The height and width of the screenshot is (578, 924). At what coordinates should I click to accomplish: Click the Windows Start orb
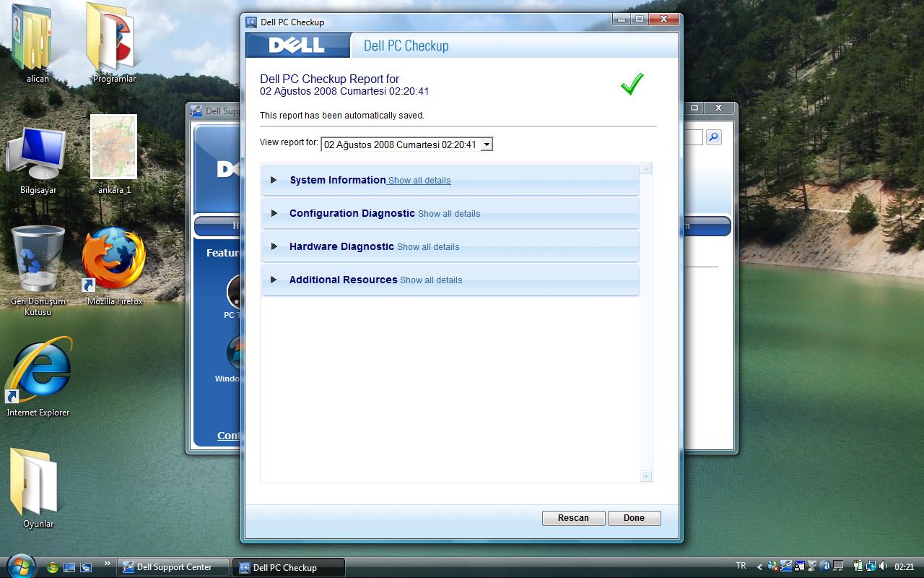(x=19, y=566)
